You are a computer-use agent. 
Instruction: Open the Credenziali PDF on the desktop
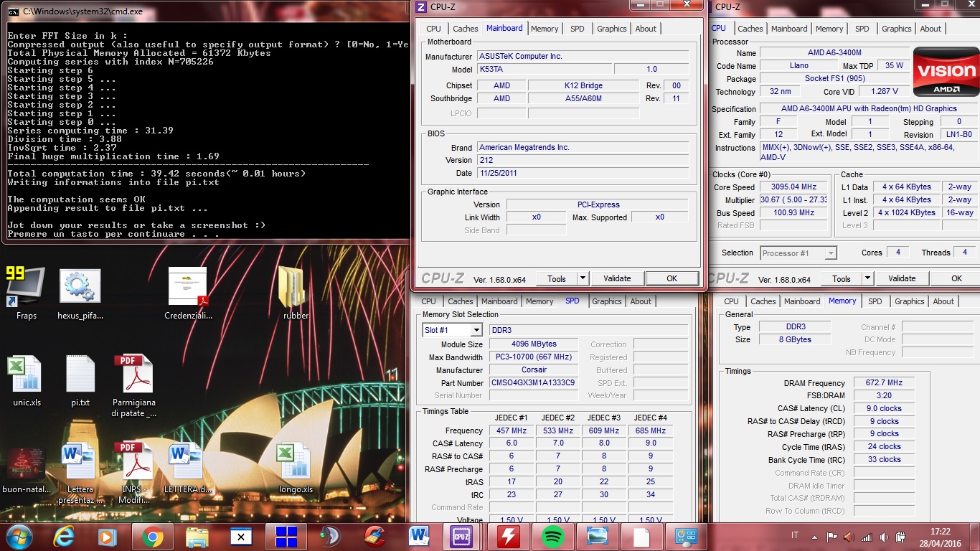coord(187,293)
